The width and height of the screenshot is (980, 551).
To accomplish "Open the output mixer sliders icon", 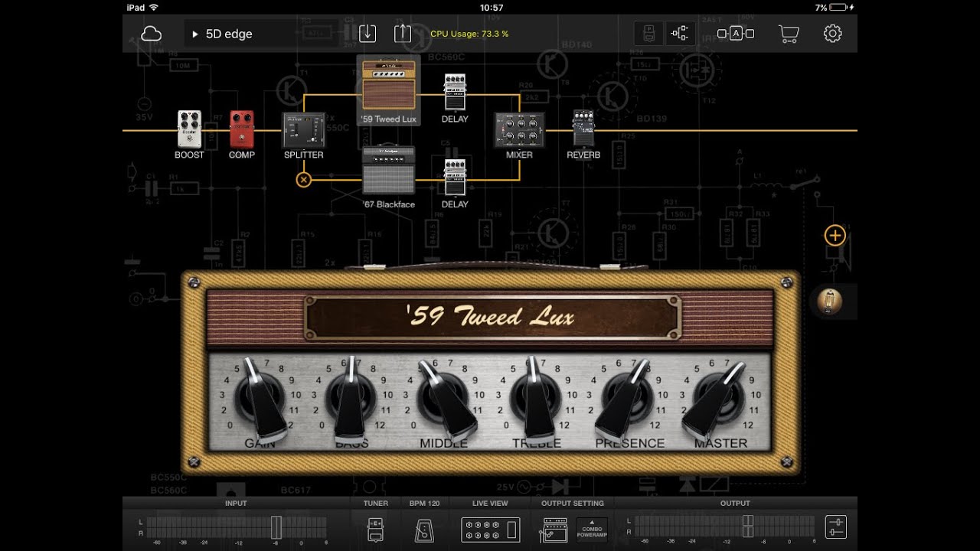I will (x=835, y=527).
